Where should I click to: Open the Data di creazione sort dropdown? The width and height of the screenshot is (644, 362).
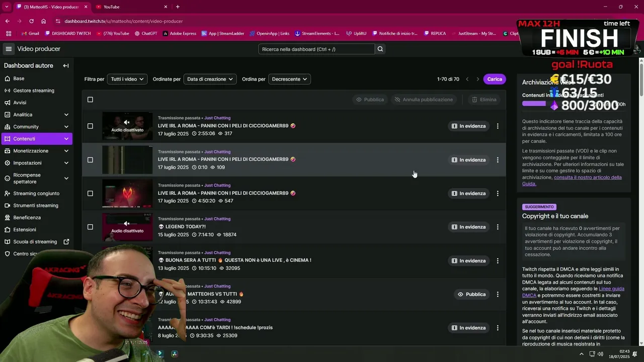tap(210, 79)
